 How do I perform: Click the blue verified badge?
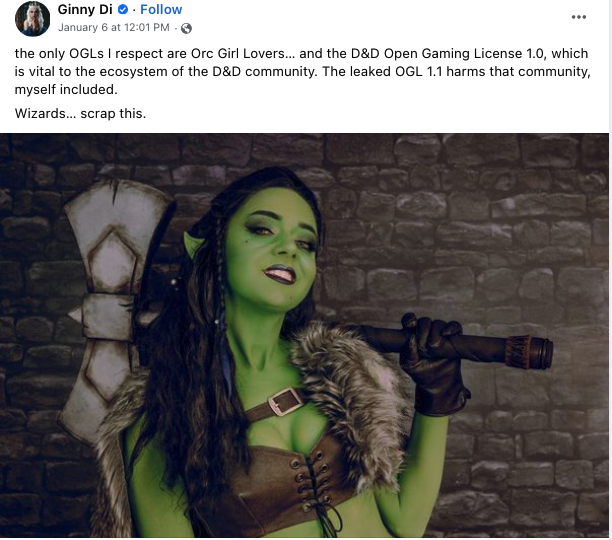pos(123,10)
